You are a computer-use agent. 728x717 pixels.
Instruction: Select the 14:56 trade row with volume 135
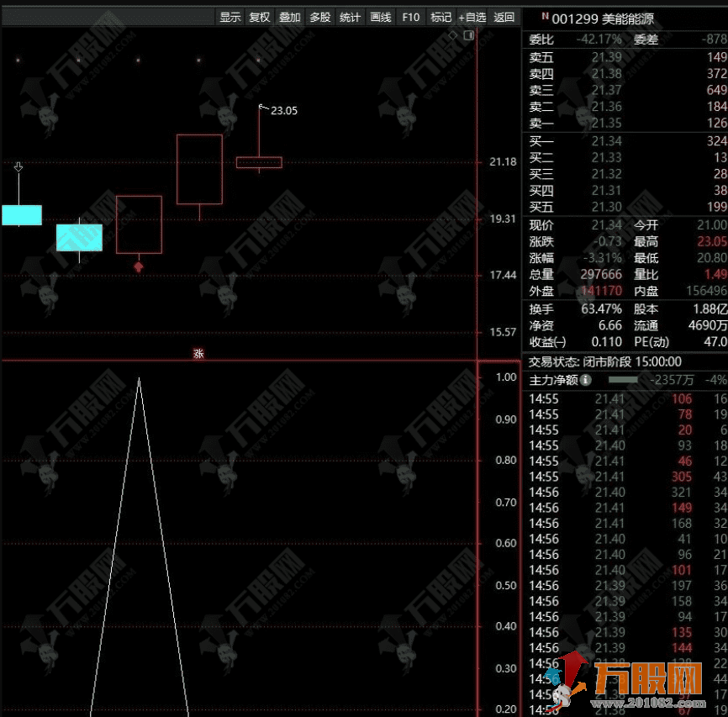pyautogui.click(x=628, y=632)
